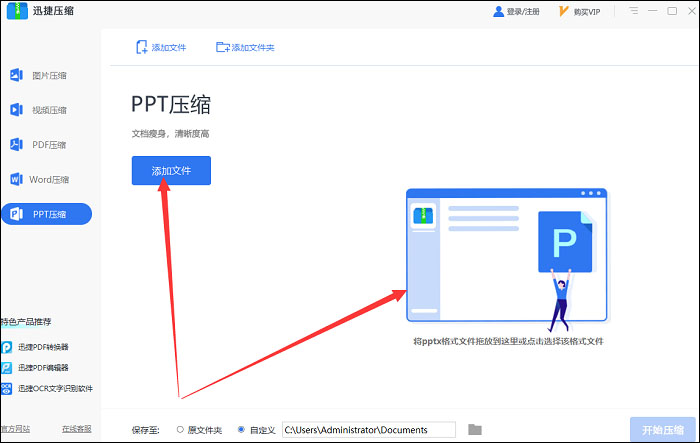Select the 原文件夹 save option
The width and height of the screenshot is (700, 443).
coord(180,430)
